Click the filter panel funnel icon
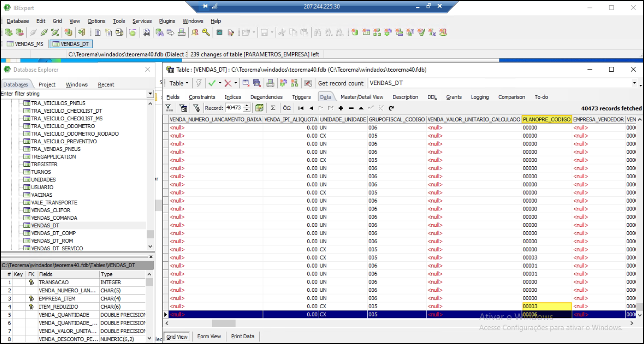The image size is (644, 344). coord(169,108)
